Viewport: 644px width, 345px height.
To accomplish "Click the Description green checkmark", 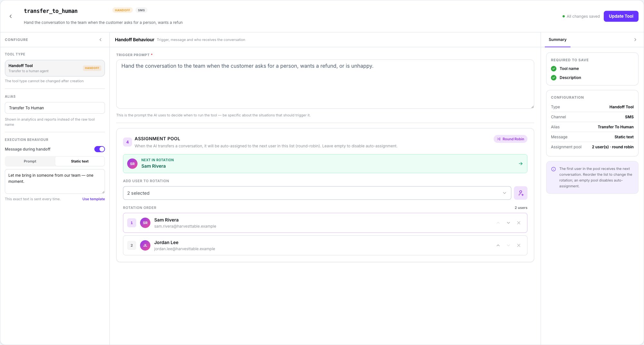I will pos(554,78).
